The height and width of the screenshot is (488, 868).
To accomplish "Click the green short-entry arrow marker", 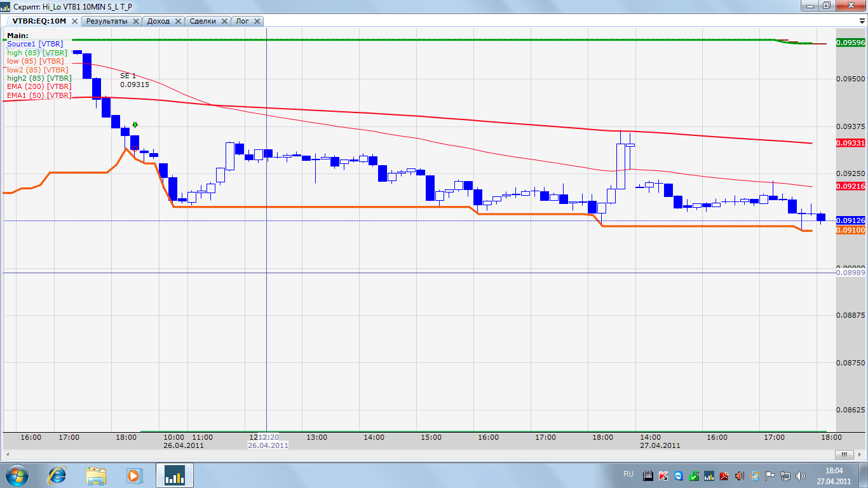I will click(135, 125).
